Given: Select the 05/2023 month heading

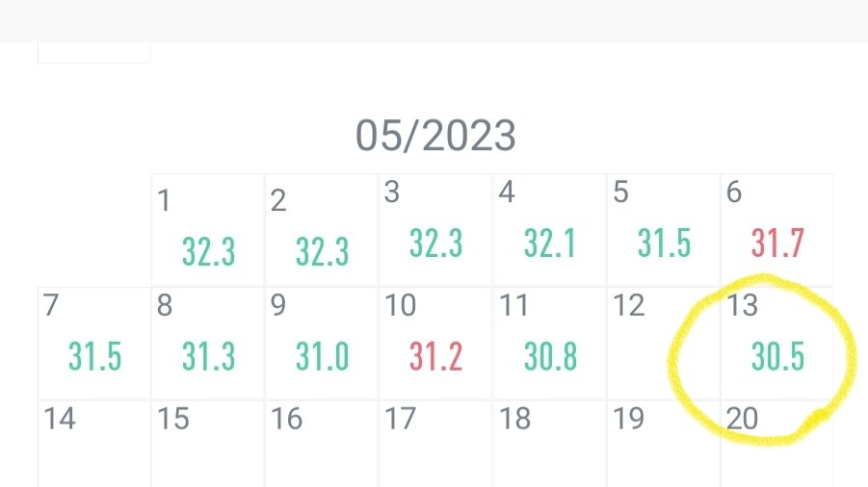Looking at the screenshot, I should [435, 136].
